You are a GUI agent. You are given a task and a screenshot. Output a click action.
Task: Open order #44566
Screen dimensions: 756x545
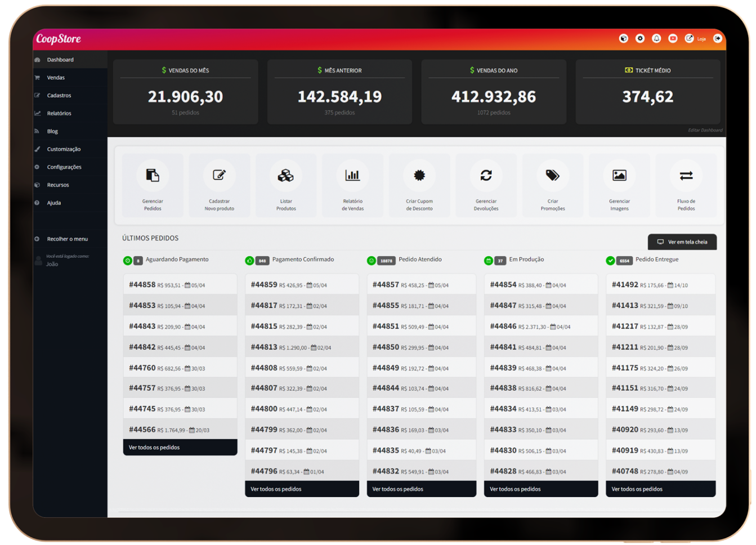(x=180, y=430)
